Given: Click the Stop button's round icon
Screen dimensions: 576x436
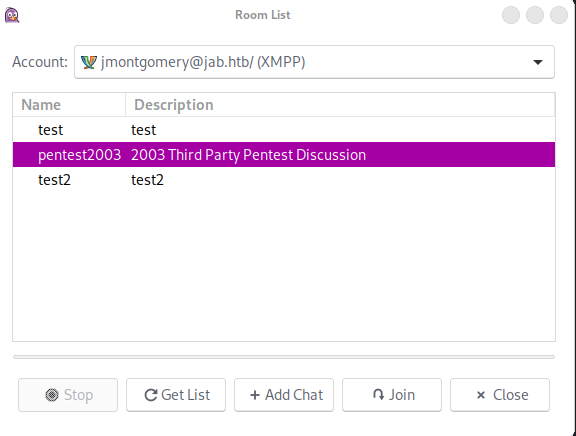Looking at the screenshot, I should (x=52, y=395).
